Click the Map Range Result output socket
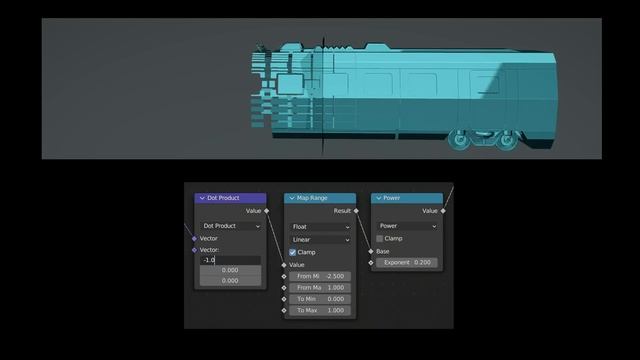 coord(356,211)
